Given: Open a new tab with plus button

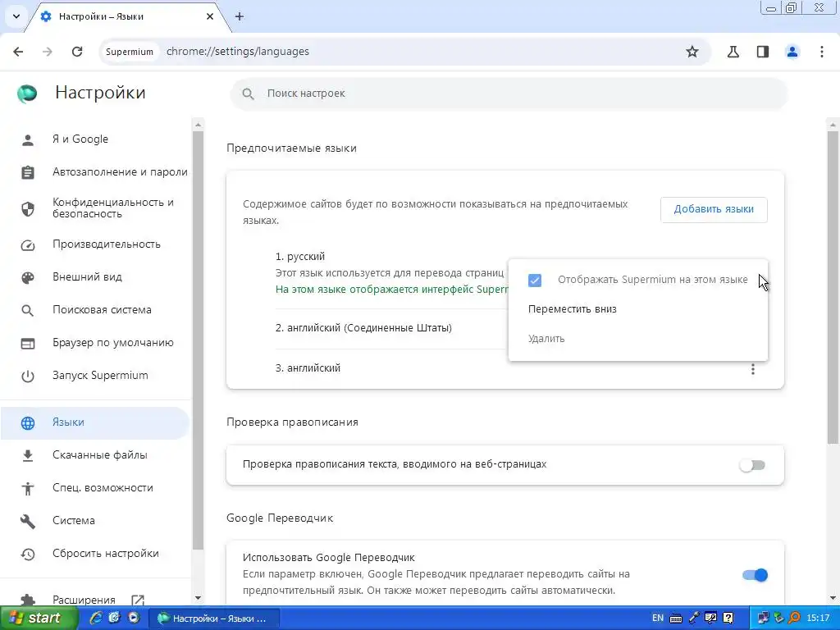Looking at the screenshot, I should click(x=240, y=16).
